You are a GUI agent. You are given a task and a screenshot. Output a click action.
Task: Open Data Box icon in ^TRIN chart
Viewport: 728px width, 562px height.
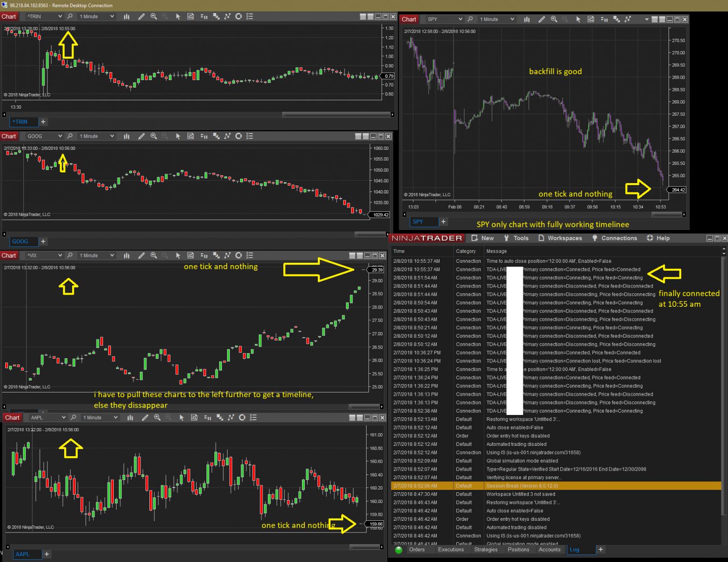coord(191,16)
